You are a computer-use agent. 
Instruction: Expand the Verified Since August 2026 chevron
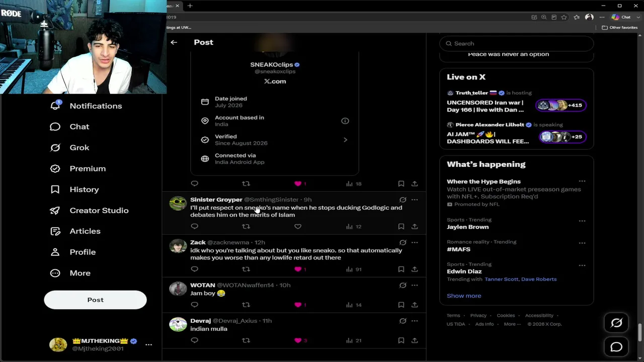click(345, 140)
